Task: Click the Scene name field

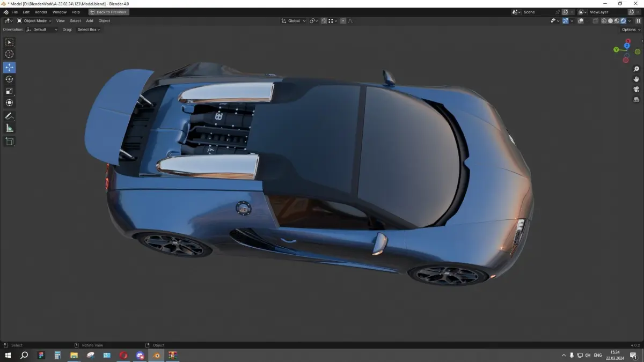Action: point(538,12)
